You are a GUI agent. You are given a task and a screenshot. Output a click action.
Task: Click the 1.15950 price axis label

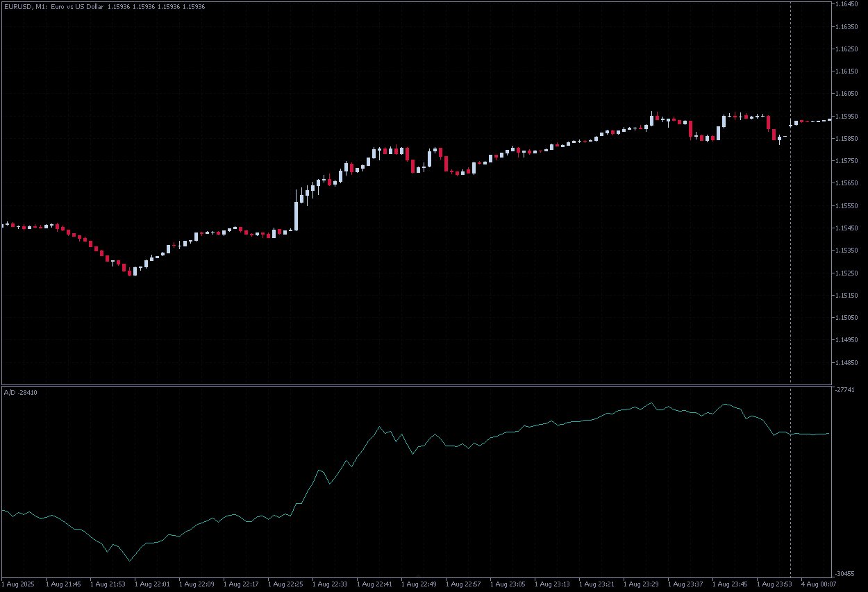click(x=848, y=116)
